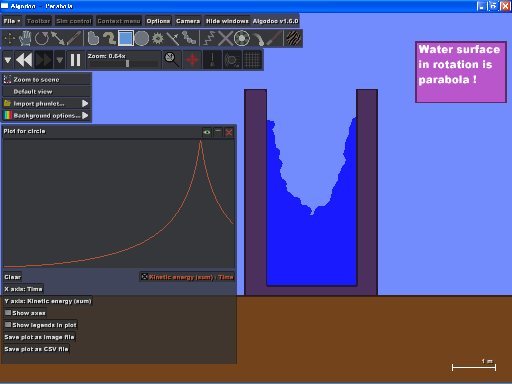
Task: Save plot as CSV file
Action: 36,349
